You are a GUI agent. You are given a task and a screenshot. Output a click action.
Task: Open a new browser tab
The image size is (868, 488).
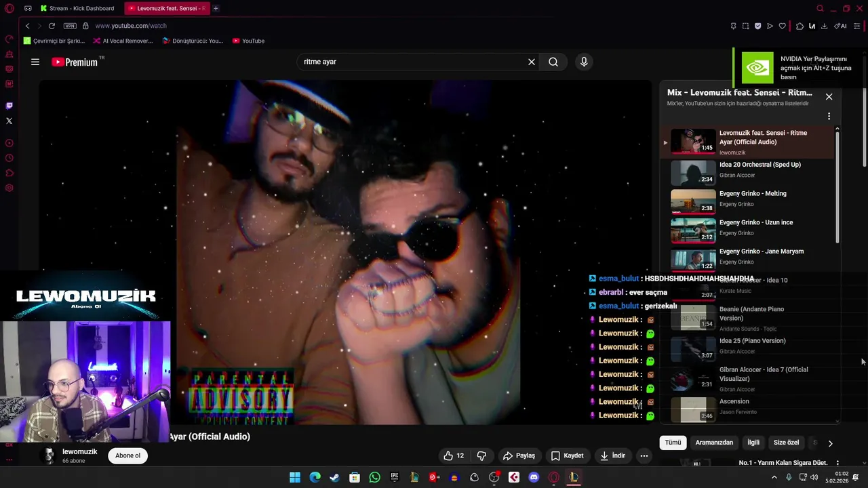point(216,8)
